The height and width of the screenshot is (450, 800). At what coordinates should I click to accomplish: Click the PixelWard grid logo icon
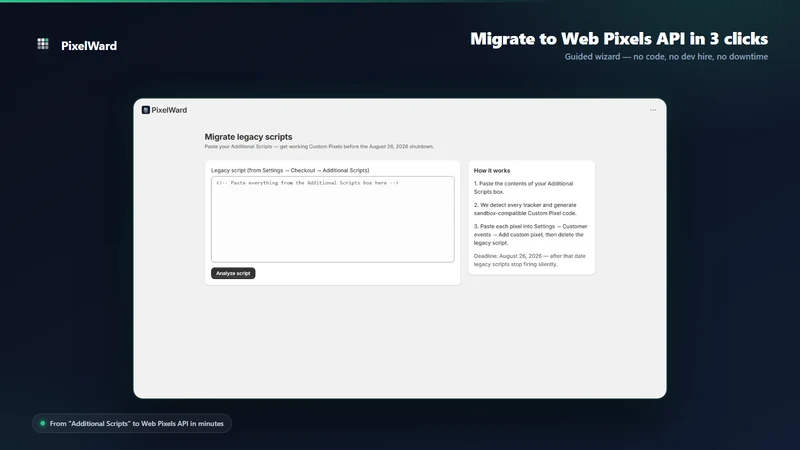click(x=43, y=44)
